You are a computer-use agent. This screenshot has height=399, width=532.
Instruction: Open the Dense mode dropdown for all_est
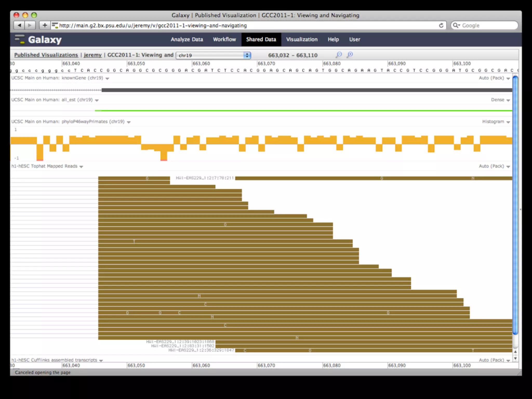click(x=500, y=100)
